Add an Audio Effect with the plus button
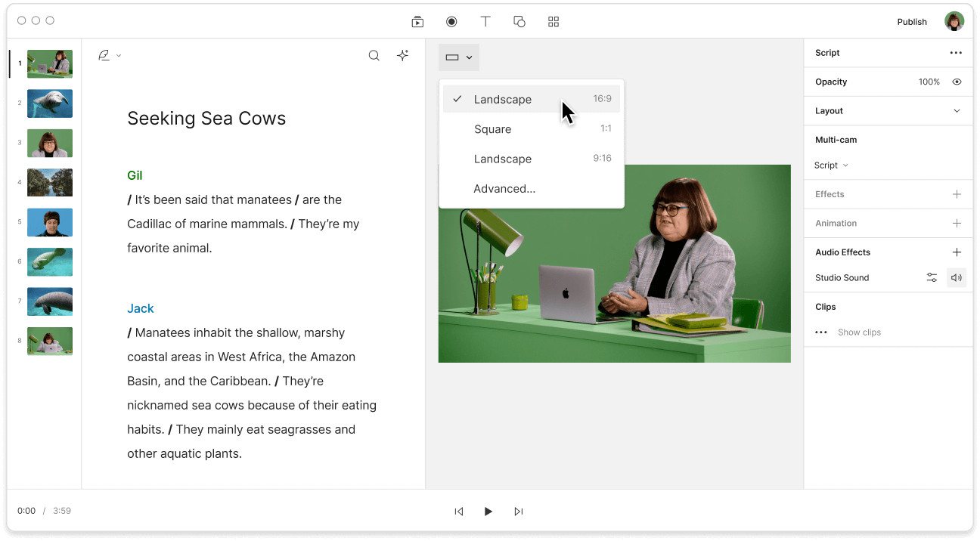This screenshot has width=980, height=541. click(x=957, y=252)
